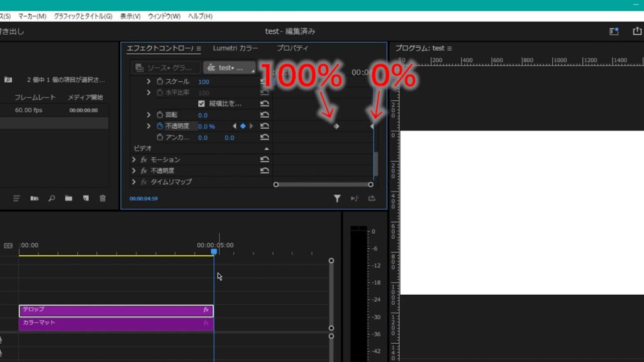The height and width of the screenshot is (362, 644).
Task: Reset the 縦横比 checkbox parameter
Action: pyautogui.click(x=265, y=104)
